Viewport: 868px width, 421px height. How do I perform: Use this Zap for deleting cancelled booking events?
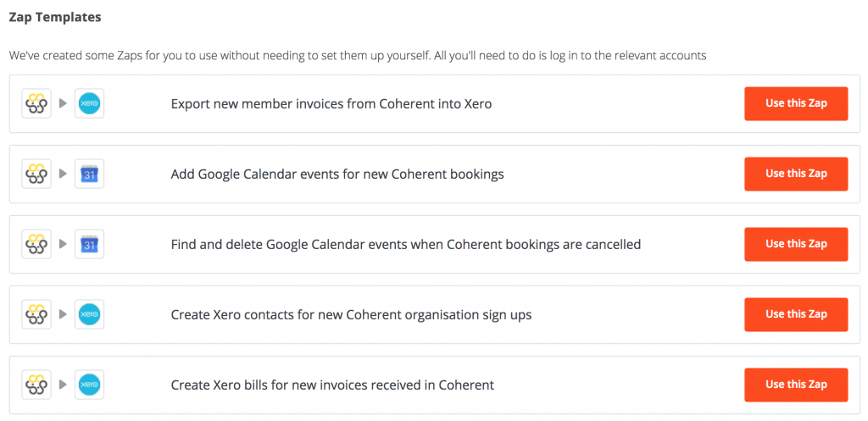(x=796, y=244)
